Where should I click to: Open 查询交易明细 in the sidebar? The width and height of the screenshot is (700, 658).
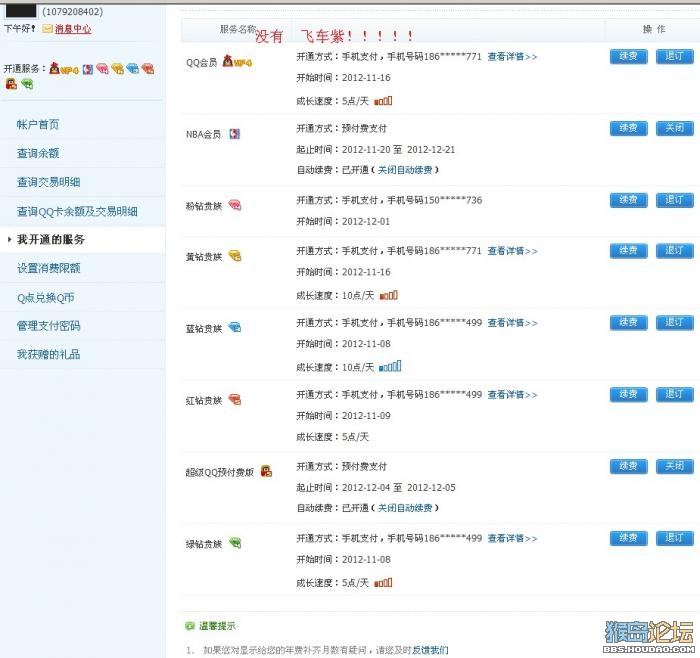click(x=49, y=182)
